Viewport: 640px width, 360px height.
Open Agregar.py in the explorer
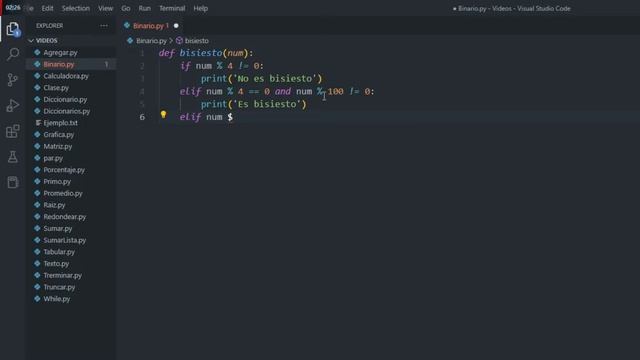tap(60, 53)
